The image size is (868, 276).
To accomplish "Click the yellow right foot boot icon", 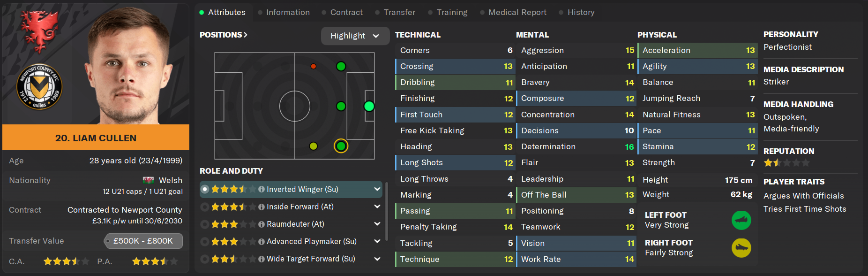I will click(x=741, y=248).
